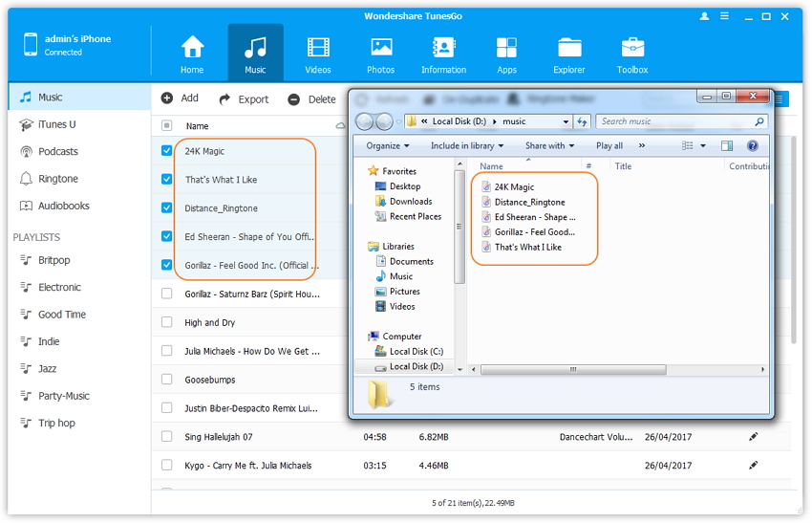Uncheck the 24K Magic song checkbox
The image size is (812, 523).
(167, 151)
